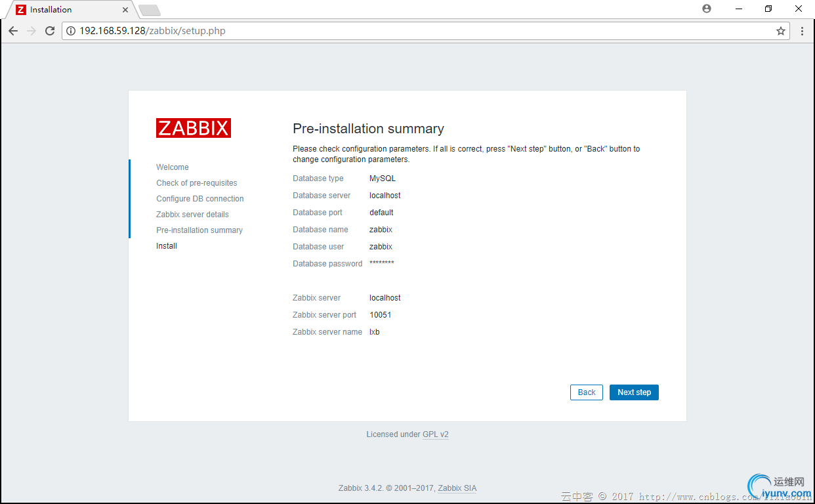Restore down the Chrome window

pos(768,9)
